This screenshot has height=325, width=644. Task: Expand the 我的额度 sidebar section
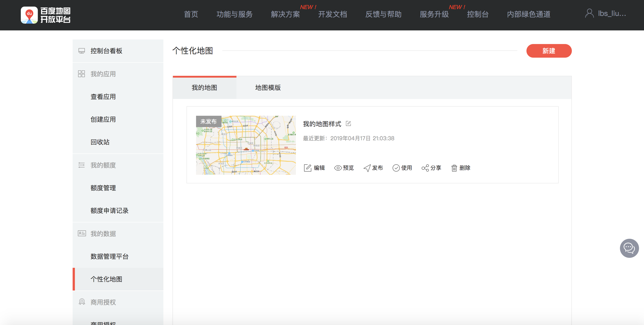(103, 165)
